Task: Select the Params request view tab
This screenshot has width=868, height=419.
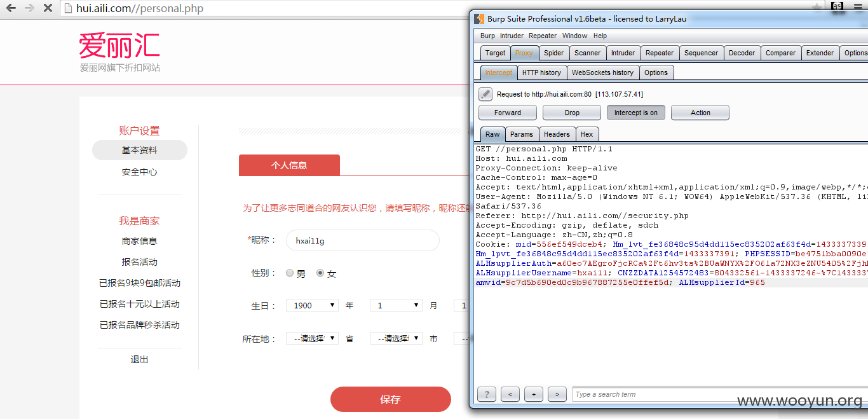Action: 522,134
